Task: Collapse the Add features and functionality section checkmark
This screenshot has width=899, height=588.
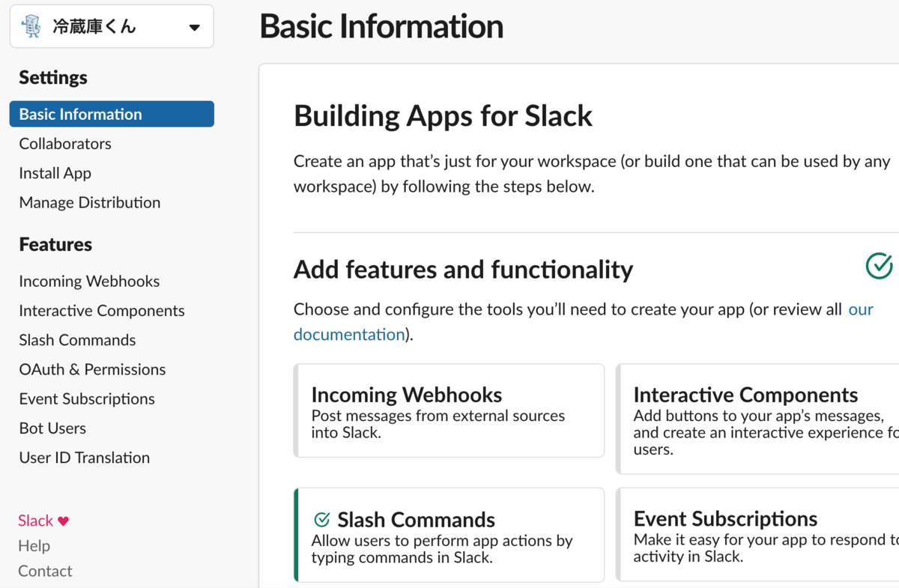Action: 879,265
